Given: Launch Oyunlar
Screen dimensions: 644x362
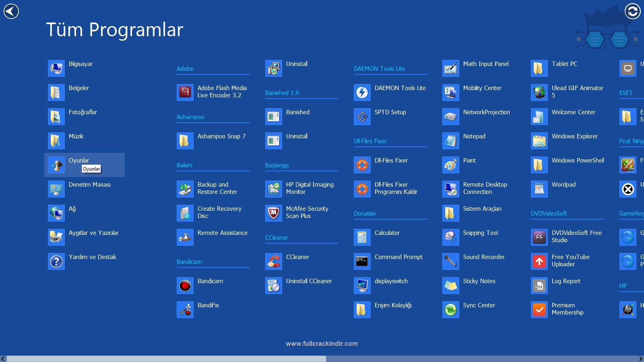Looking at the screenshot, I should click(x=85, y=165).
